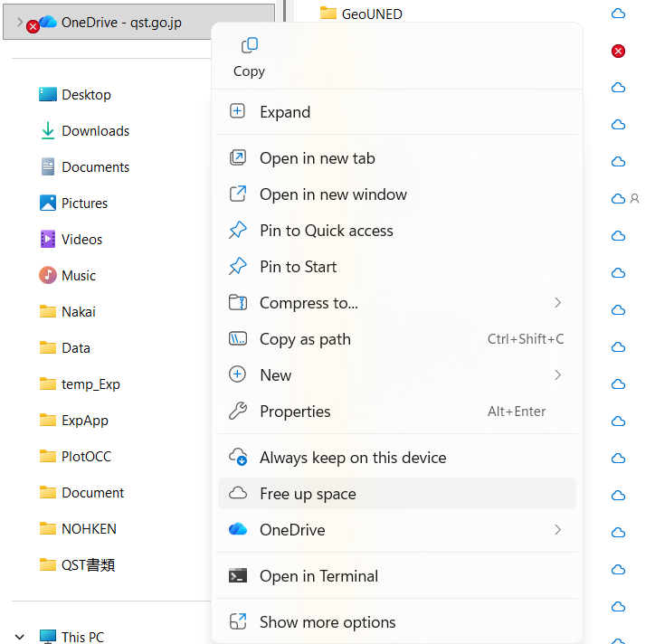Screen dimensions: 655x644
Task: Click the Always keep on this device icon
Action: [238, 457]
